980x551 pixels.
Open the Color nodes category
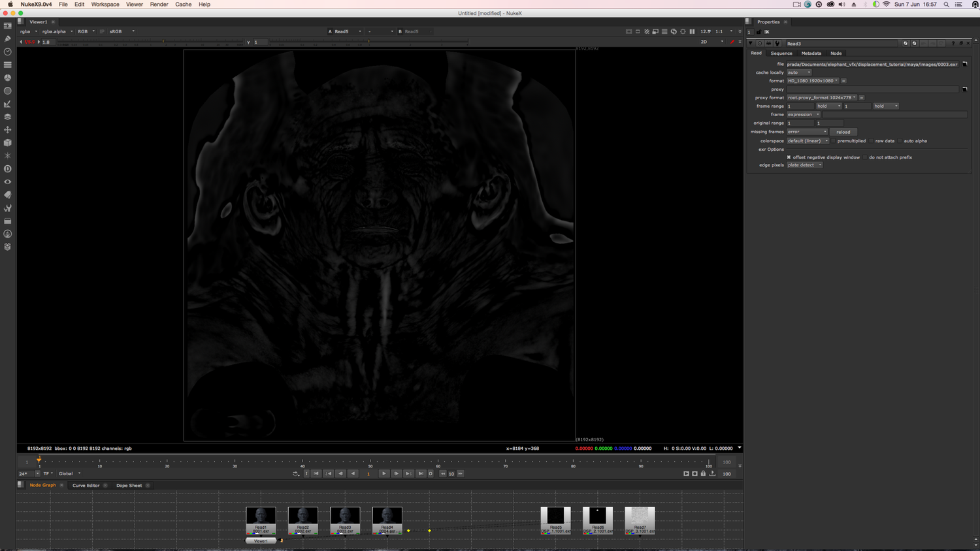pyautogui.click(x=7, y=78)
